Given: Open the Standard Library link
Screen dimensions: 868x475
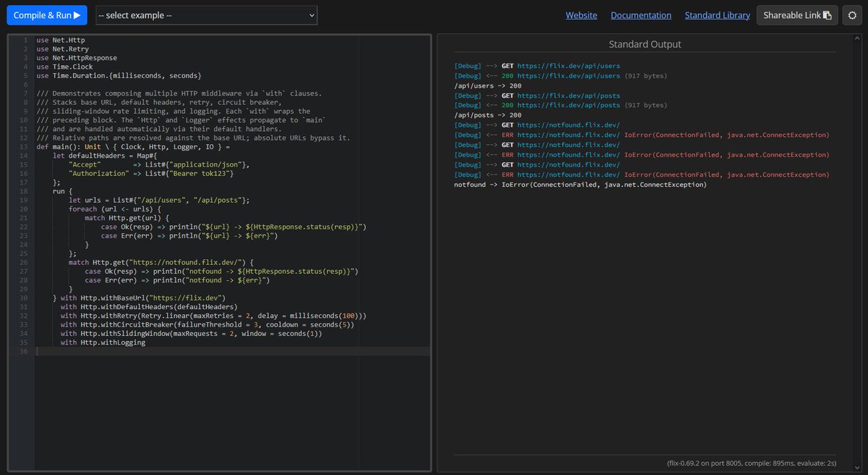Looking at the screenshot, I should [718, 15].
